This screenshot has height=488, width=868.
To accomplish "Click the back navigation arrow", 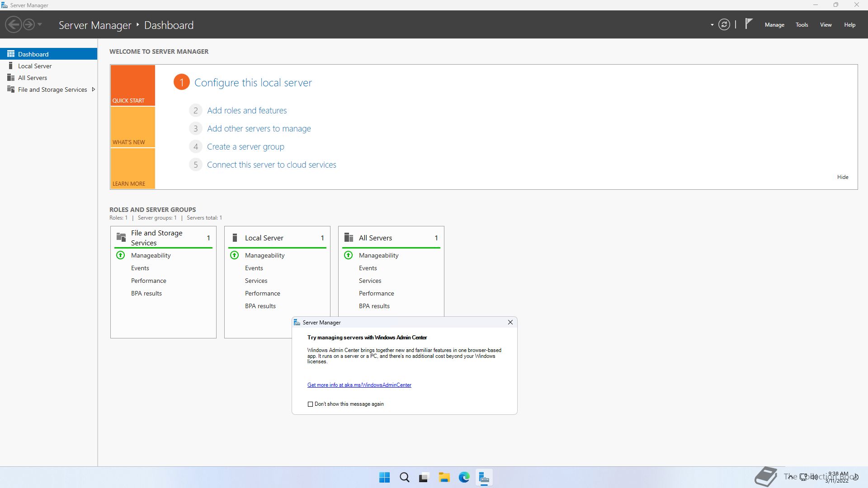I will point(14,24).
